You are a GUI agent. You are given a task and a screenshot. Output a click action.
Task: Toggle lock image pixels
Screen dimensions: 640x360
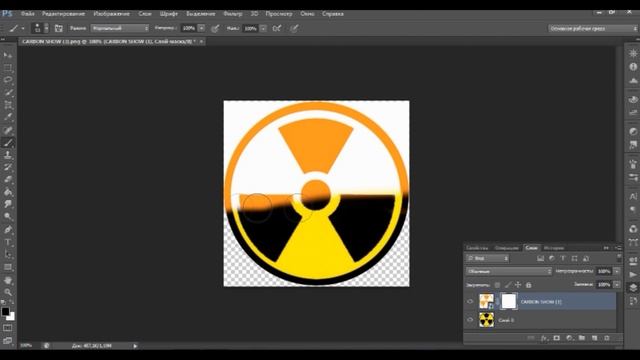[x=508, y=285]
